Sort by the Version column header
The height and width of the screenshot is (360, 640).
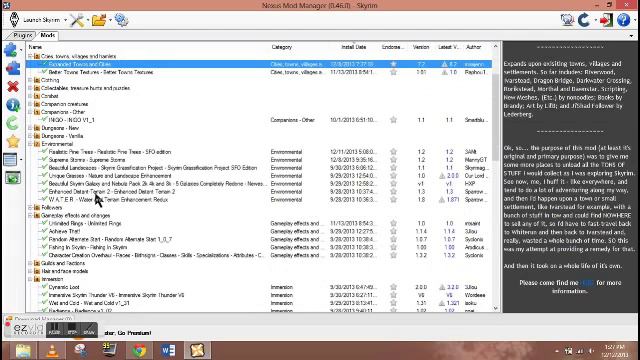pyautogui.click(x=421, y=47)
